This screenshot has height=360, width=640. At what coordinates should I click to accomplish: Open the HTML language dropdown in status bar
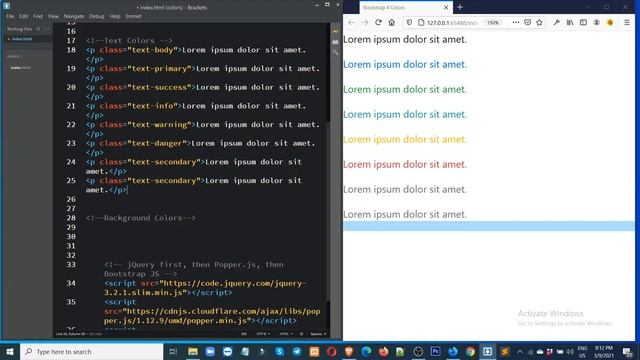[286, 334]
